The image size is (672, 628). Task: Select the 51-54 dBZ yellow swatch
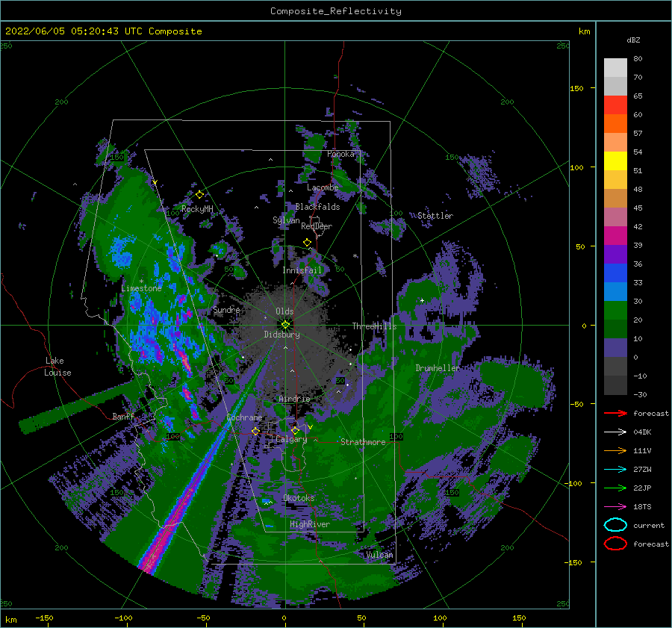615,161
